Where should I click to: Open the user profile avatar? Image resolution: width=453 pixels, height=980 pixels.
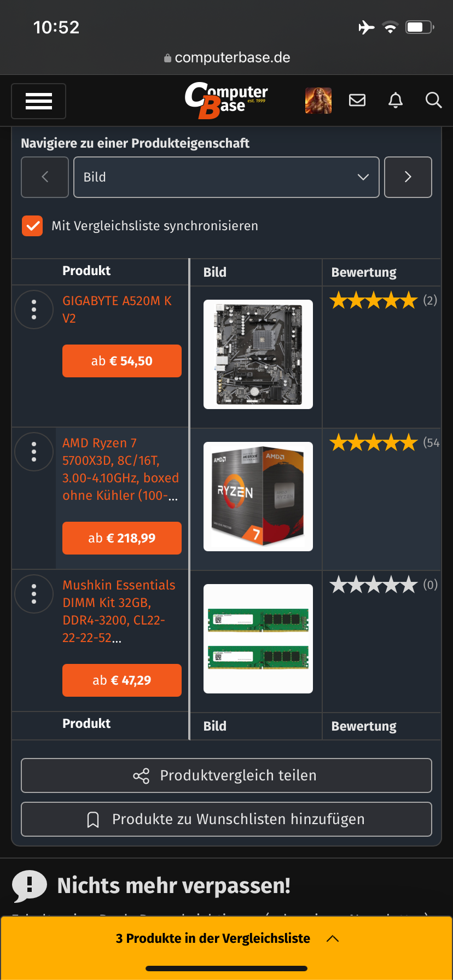(x=318, y=101)
